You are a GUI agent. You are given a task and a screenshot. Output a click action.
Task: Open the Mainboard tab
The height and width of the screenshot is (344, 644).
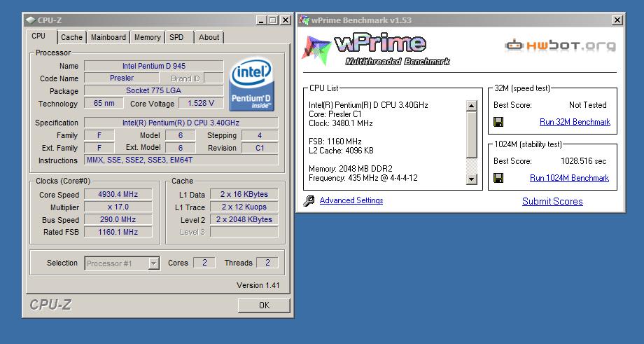[108, 37]
